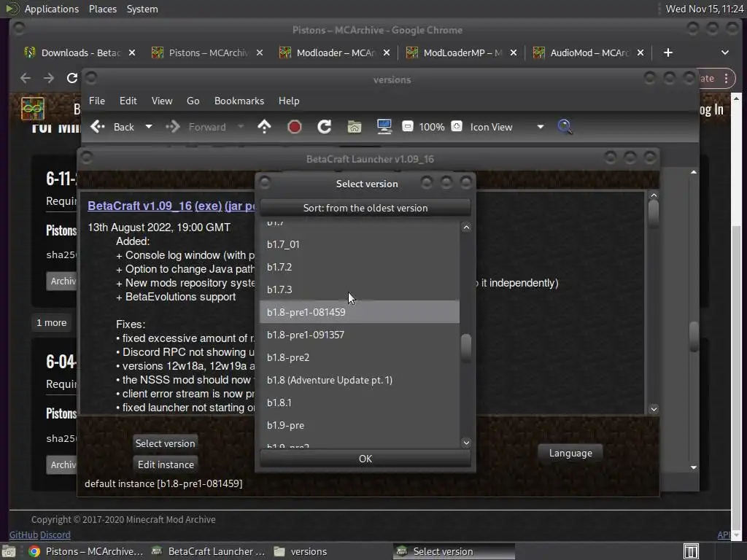Open Home folder icon in file manager toolbar
This screenshot has height=560, width=747.
pos(355,127)
